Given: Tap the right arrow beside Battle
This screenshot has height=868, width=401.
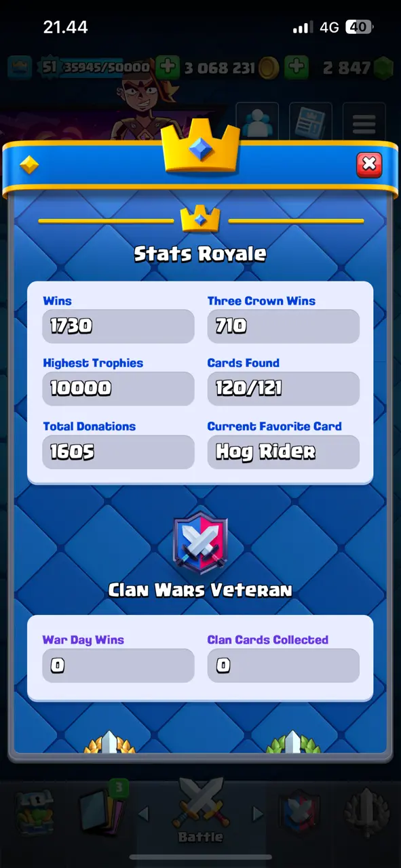Looking at the screenshot, I should (258, 814).
